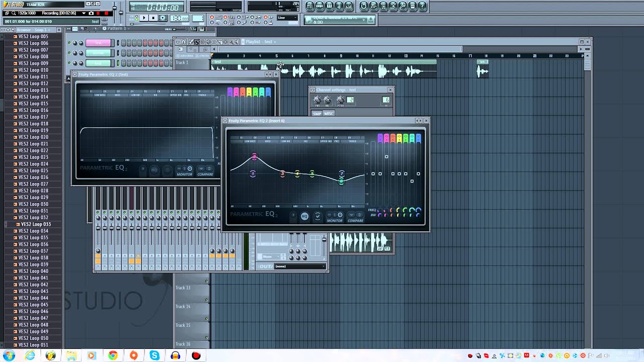Click the Track 15 header in Playlist
Image resolution: width=644 pixels, height=362 pixels.
coord(192,330)
